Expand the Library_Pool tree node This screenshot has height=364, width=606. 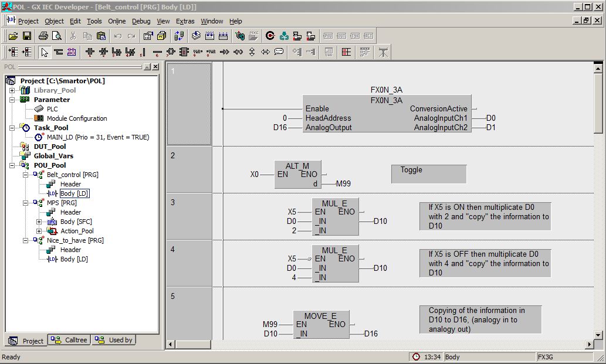pos(12,90)
